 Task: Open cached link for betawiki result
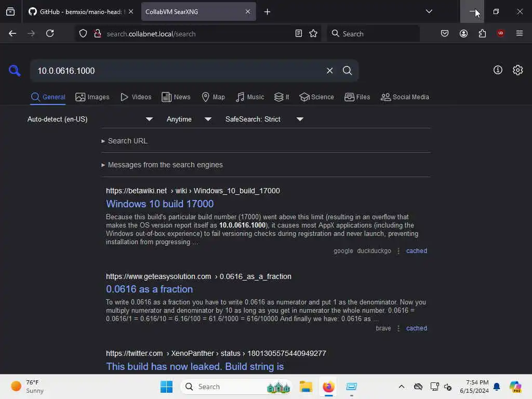click(x=416, y=251)
